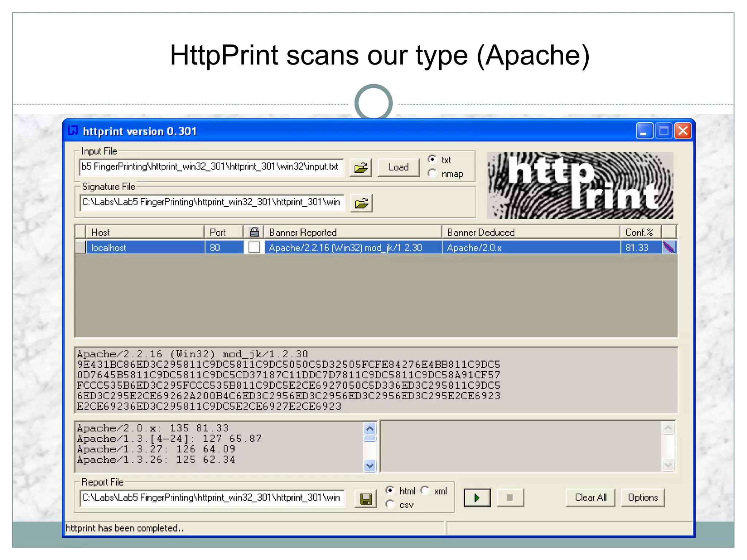
Task: Click the Report File path field
Action: tap(212, 498)
